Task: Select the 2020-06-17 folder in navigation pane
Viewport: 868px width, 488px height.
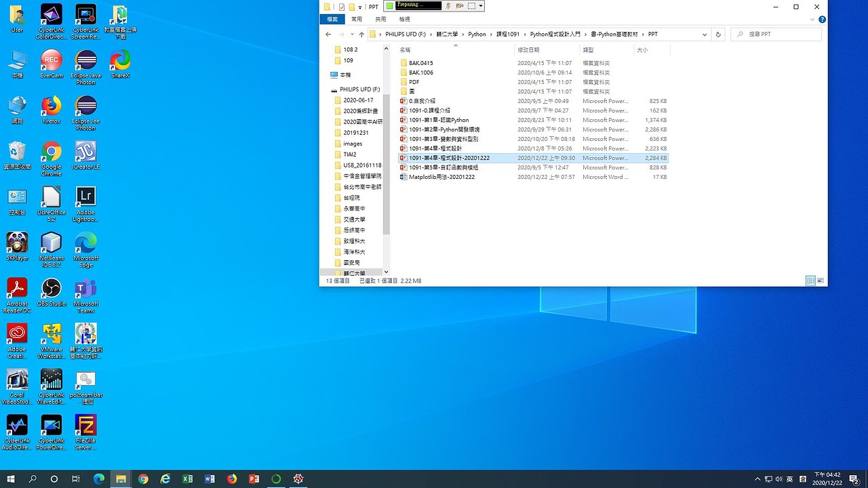Action: tap(358, 100)
